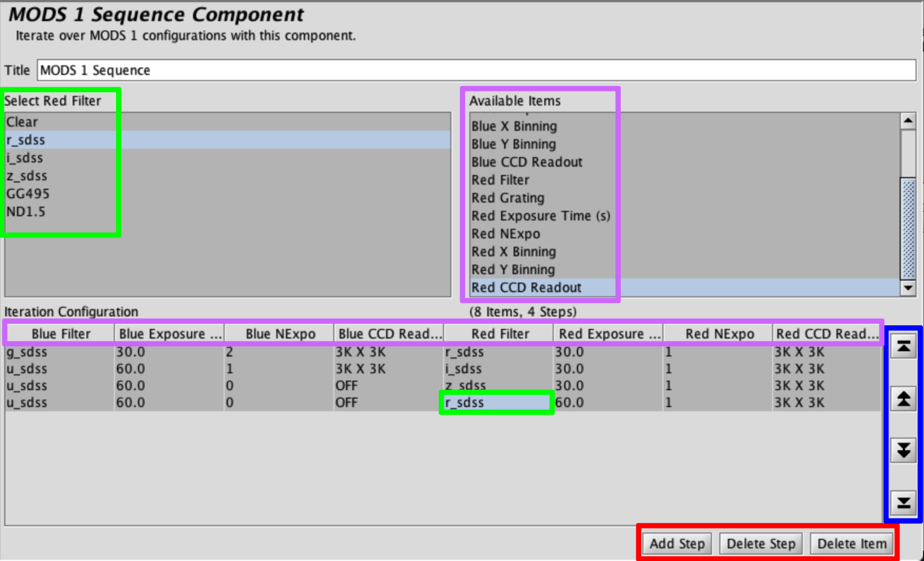Select Blue CCD Readout in Available Items
924x561 pixels.
tap(685, 162)
